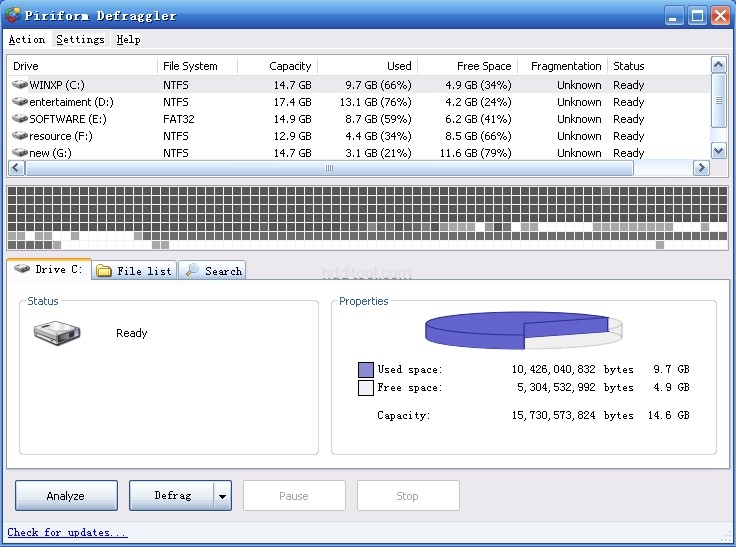Click the 5,304,532,992 bytes value

(x=575, y=387)
